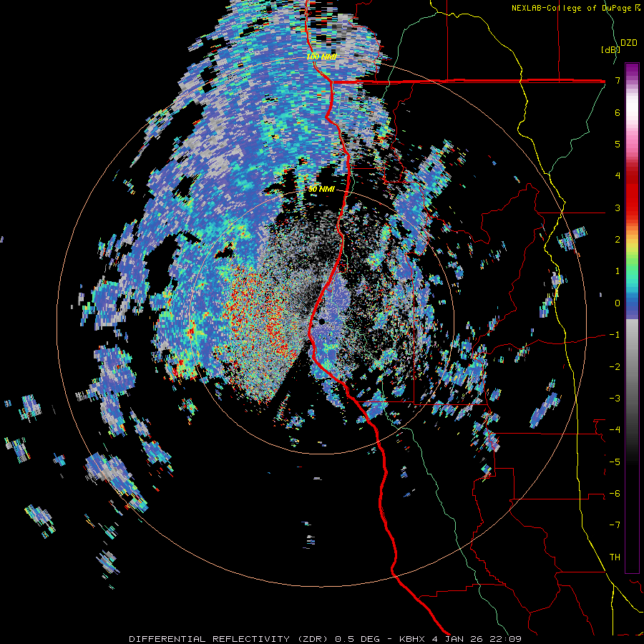This screenshot has height=644, width=644.
Task: Click the color scale label -4
Action: point(615,430)
